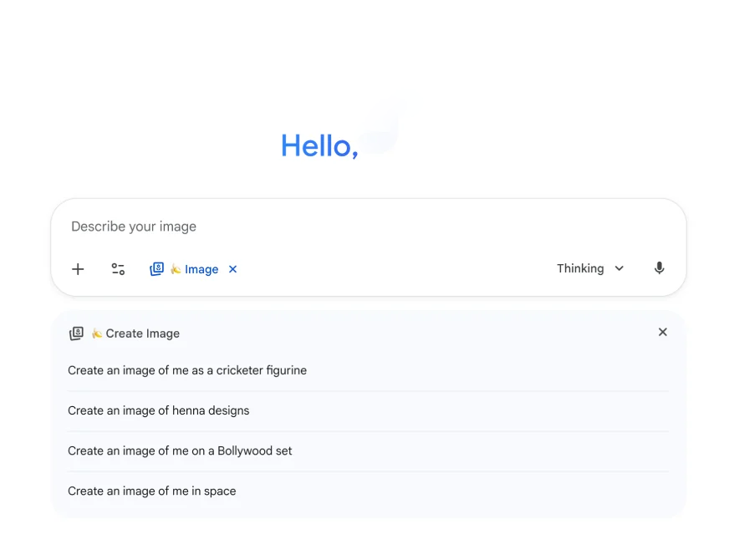Click the Create Image panel icon
Viewport: 729px width, 560px height.
76,333
